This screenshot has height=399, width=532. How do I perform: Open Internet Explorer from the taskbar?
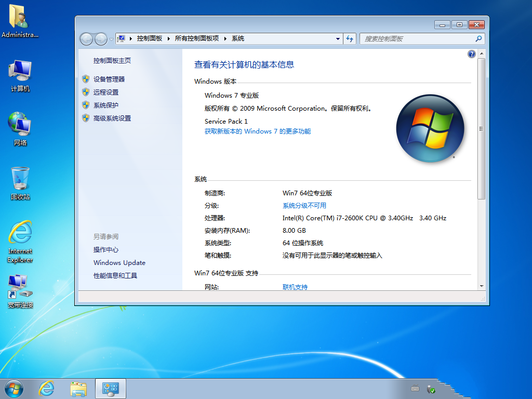(47, 388)
